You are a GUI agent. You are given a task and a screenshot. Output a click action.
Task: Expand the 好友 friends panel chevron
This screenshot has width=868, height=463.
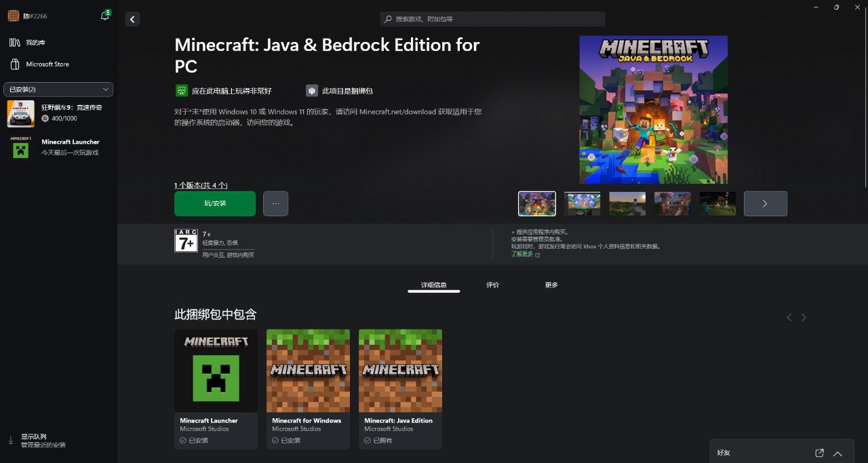(837, 453)
